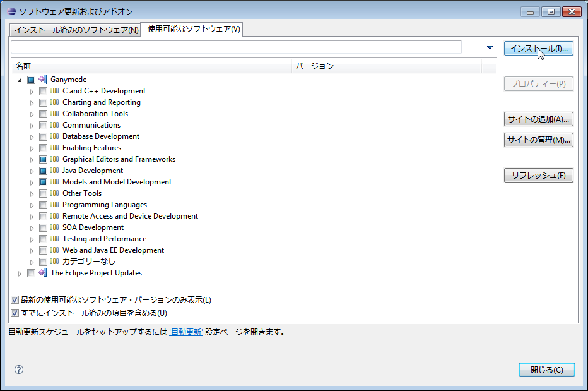Open the 自動更新 preferences link
Screen dimensions: 588x391
186,332
